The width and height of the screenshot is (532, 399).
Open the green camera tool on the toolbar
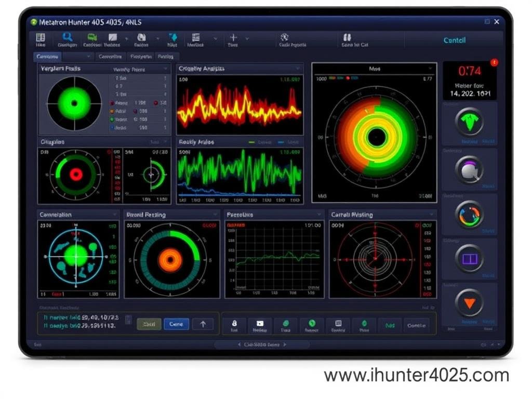[x=91, y=38]
